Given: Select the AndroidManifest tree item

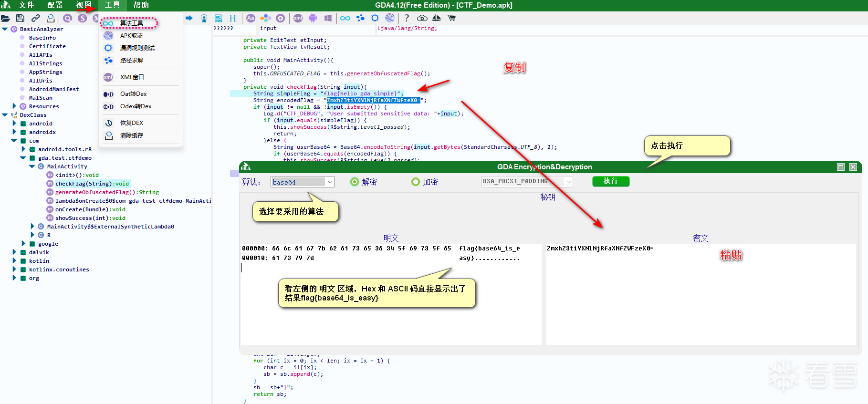Looking at the screenshot, I should (x=54, y=89).
